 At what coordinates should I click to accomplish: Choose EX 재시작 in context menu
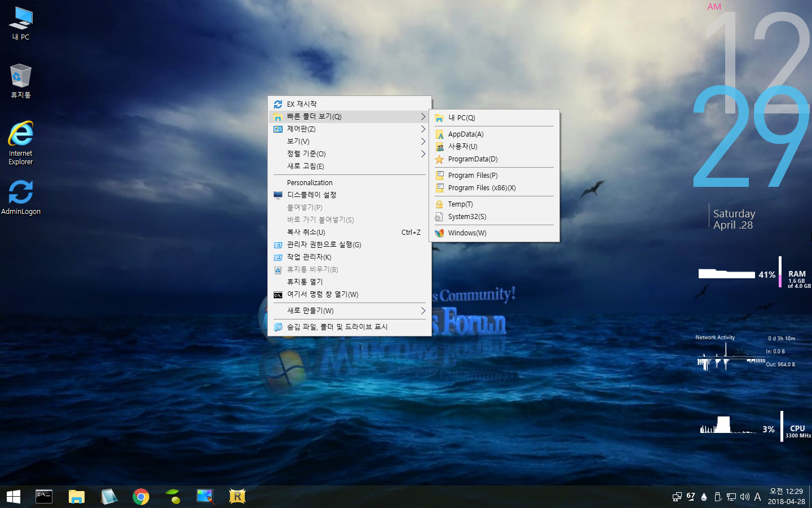coord(350,104)
